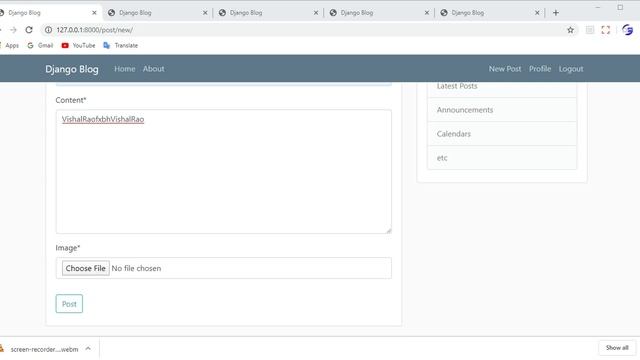
Task: Open the Profile link
Action: point(540,69)
